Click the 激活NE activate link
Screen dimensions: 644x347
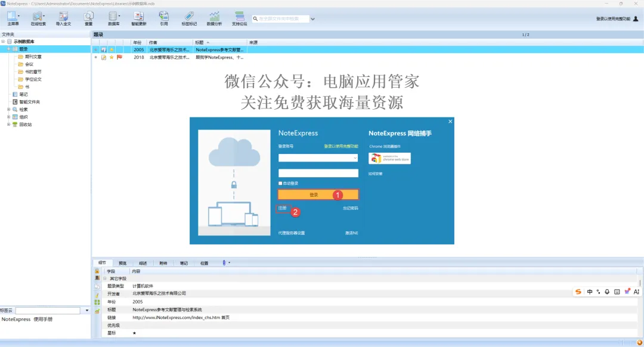point(352,233)
